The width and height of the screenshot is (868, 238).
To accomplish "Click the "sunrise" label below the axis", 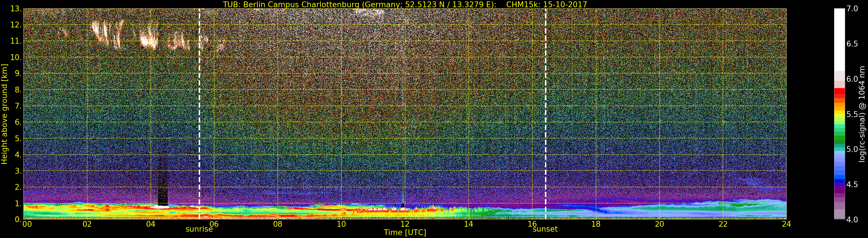I will coord(199,229).
